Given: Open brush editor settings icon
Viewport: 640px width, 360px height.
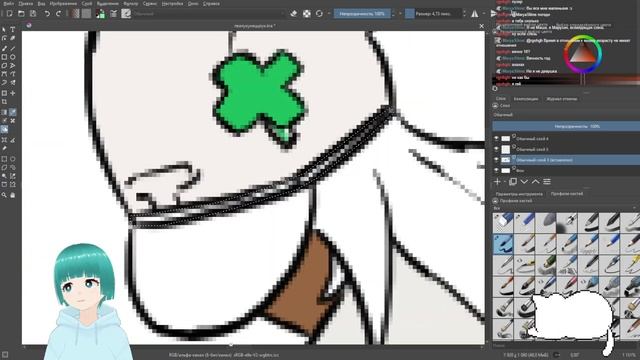Looking at the screenshot, I should click(113, 13).
